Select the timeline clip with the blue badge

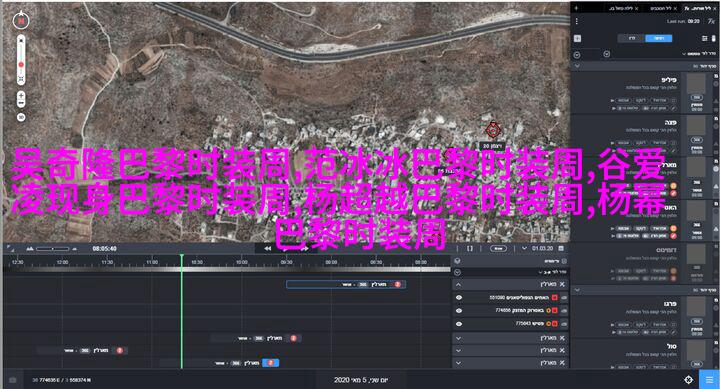click(x=219, y=363)
